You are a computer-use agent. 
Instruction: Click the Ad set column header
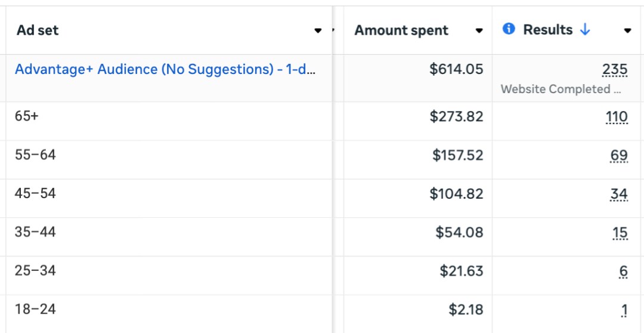click(38, 30)
